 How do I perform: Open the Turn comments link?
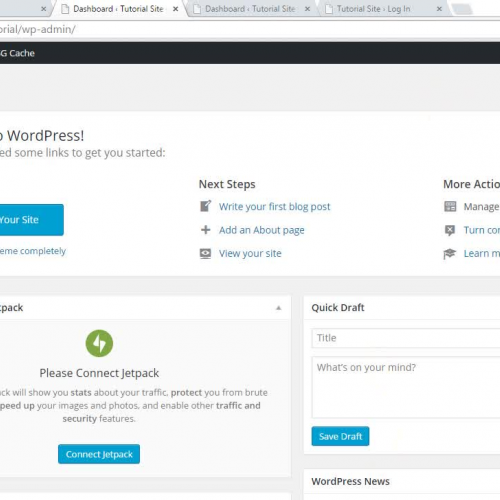pyautogui.click(x=482, y=230)
